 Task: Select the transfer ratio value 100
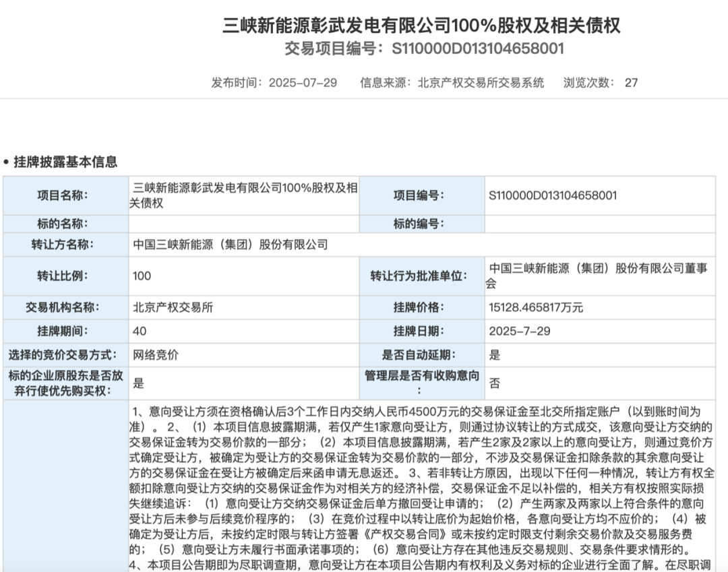coord(142,276)
